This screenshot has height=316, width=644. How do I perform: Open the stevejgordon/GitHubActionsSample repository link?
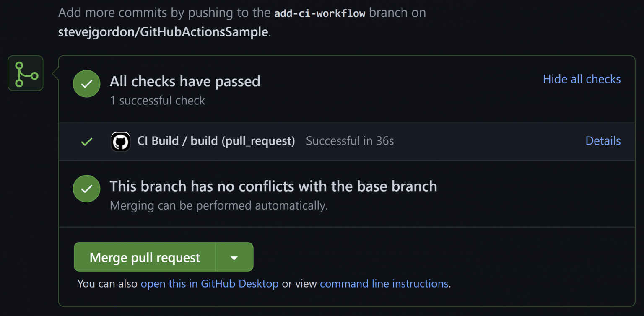(x=163, y=31)
